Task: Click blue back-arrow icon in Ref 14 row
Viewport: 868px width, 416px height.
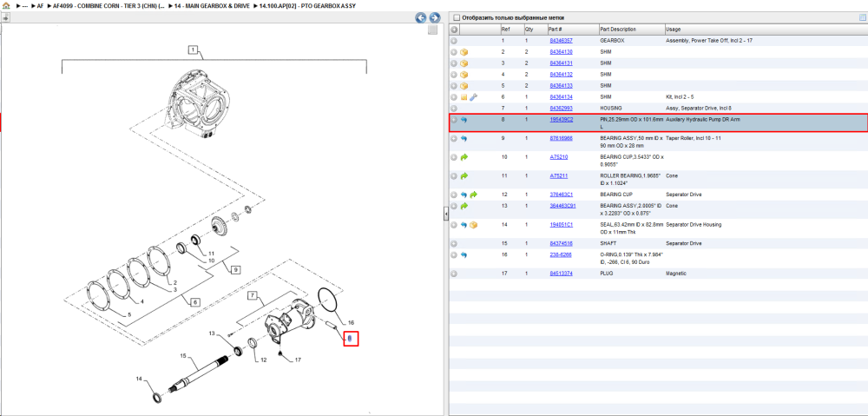Action: pos(464,225)
